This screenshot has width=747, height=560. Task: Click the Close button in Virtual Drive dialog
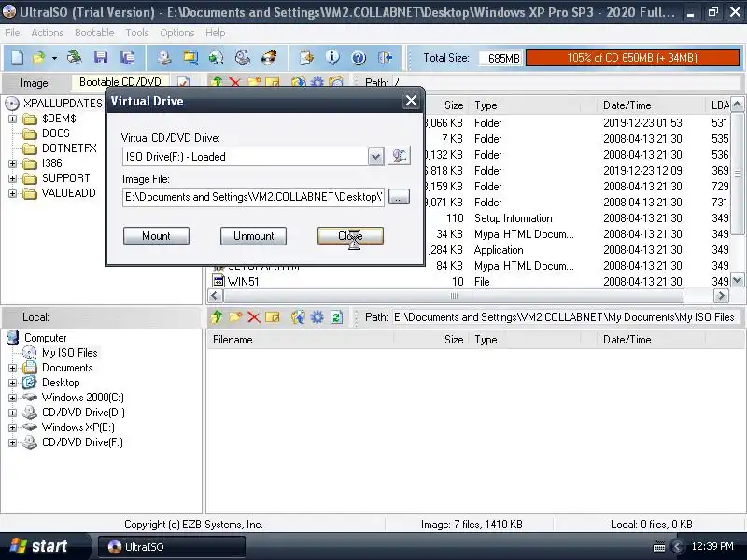[x=351, y=236]
